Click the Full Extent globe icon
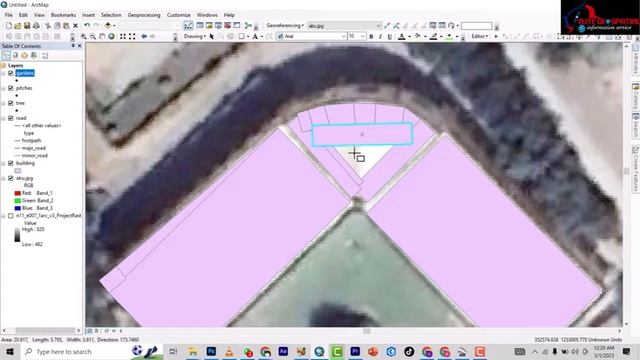Screen dimensions: 640x360 [x=111, y=36]
